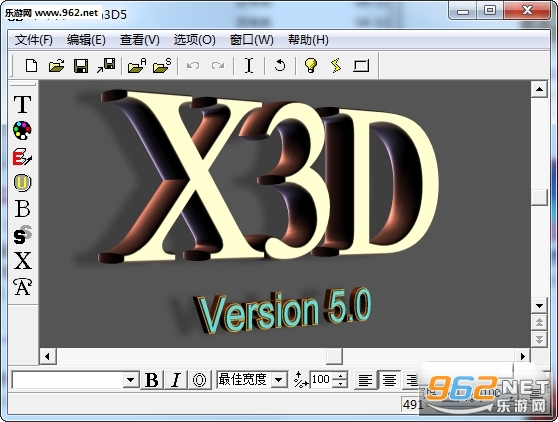Open the 帮助(H) menu

(308, 40)
